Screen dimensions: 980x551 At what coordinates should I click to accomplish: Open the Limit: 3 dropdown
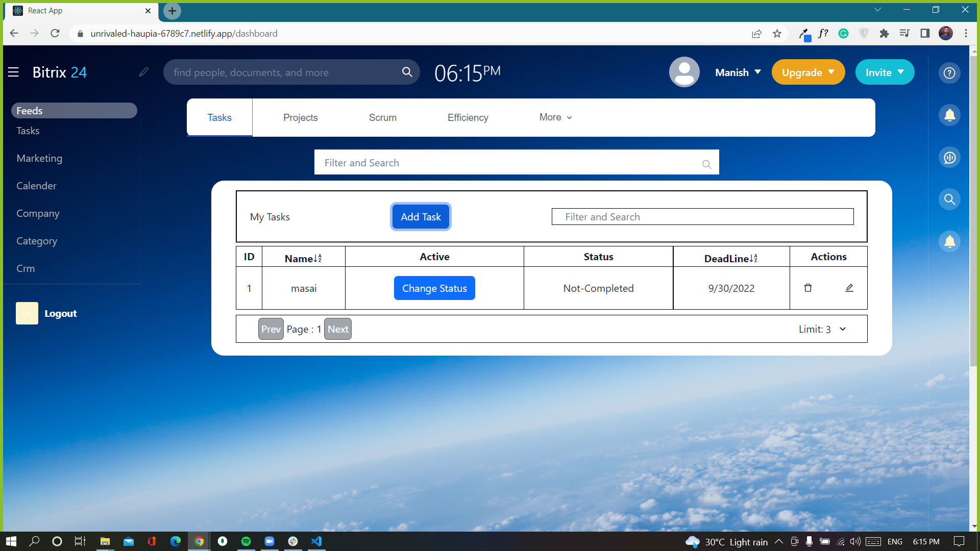[x=822, y=329]
